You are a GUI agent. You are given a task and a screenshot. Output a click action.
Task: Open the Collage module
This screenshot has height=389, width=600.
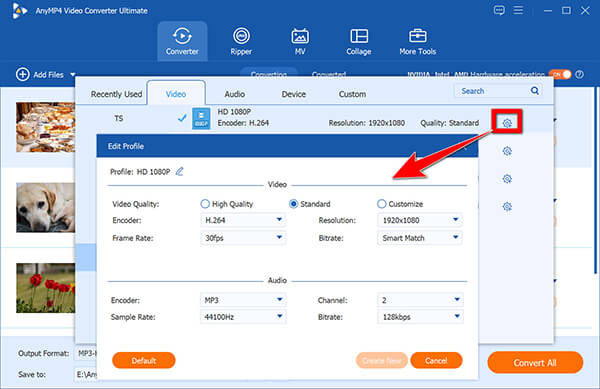[x=359, y=41]
